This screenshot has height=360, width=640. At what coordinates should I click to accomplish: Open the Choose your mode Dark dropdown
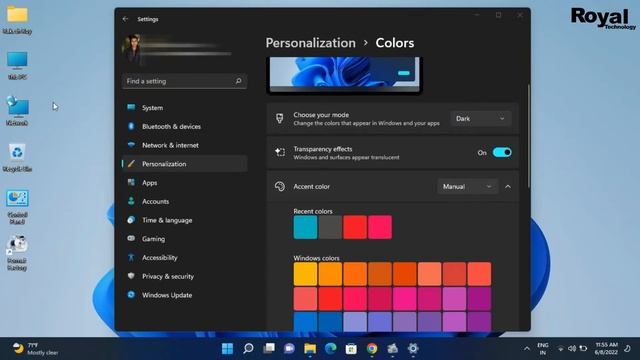click(x=480, y=118)
